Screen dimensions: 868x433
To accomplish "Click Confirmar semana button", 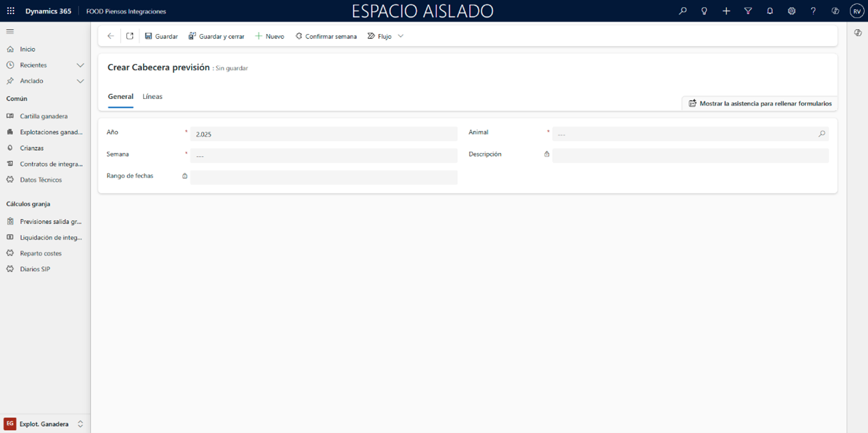I will coord(326,36).
